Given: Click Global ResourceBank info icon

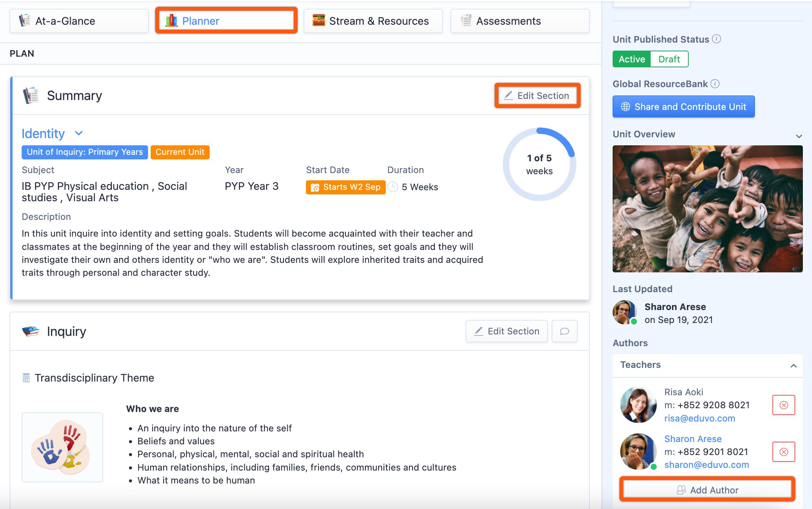Looking at the screenshot, I should 715,84.
